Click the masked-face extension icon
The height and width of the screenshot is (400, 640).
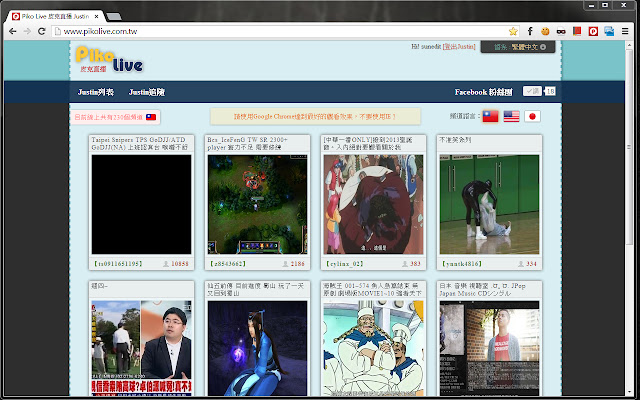pos(561,31)
